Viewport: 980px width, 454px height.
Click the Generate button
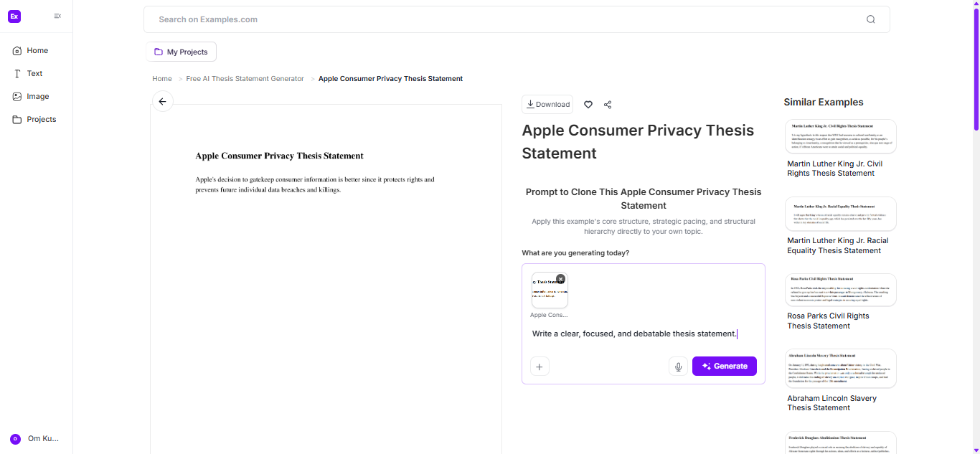[725, 366]
